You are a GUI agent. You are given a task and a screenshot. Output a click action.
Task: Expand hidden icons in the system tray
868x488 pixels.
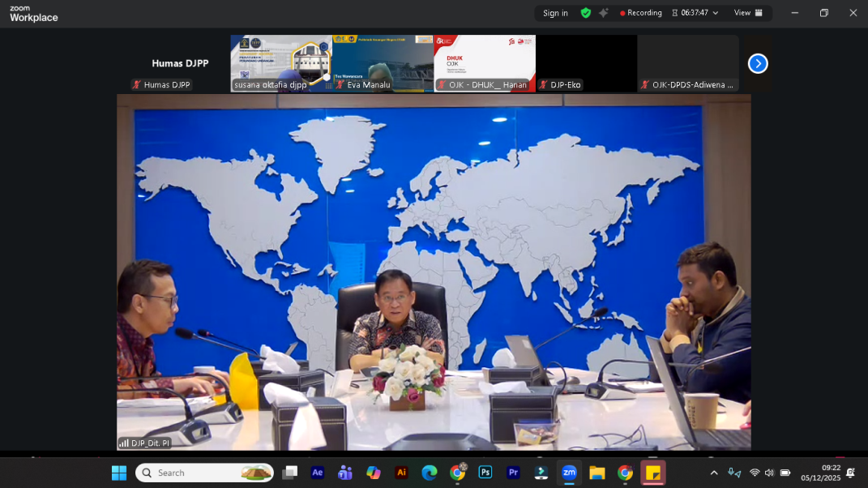(714, 472)
